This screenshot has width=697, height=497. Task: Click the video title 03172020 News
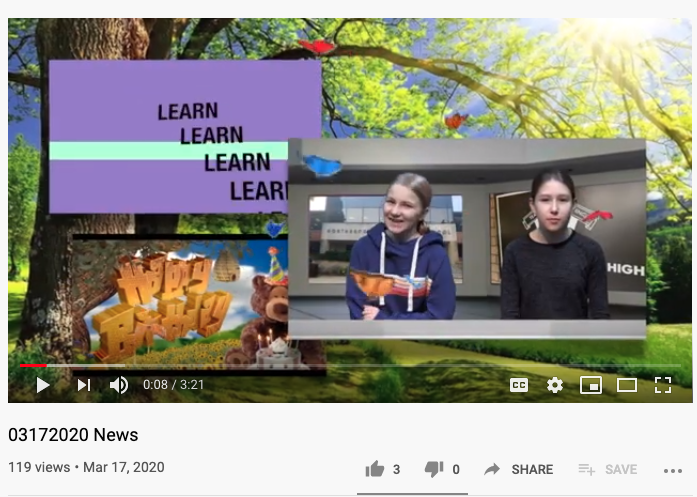tap(73, 435)
